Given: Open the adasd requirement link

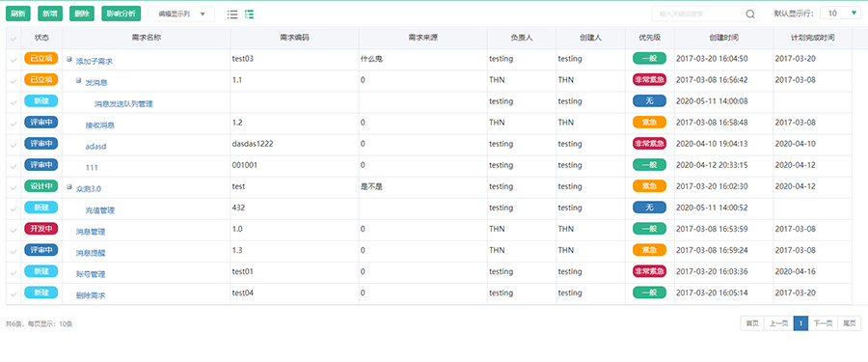Looking at the screenshot, I should click(95, 147).
